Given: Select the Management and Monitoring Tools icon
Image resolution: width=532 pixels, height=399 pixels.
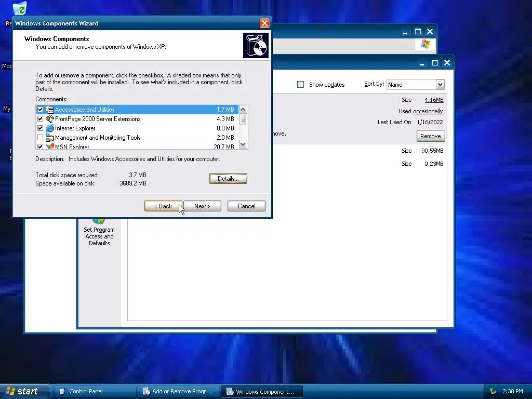Looking at the screenshot, I should (50, 137).
